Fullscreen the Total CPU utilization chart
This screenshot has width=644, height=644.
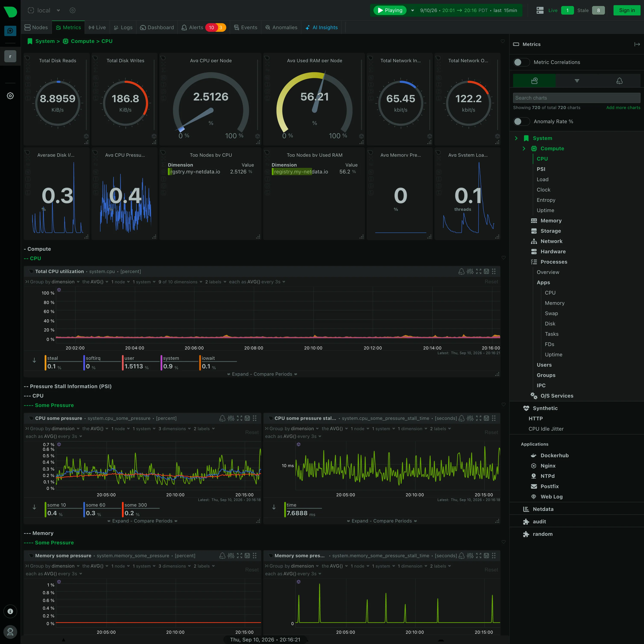479,271
